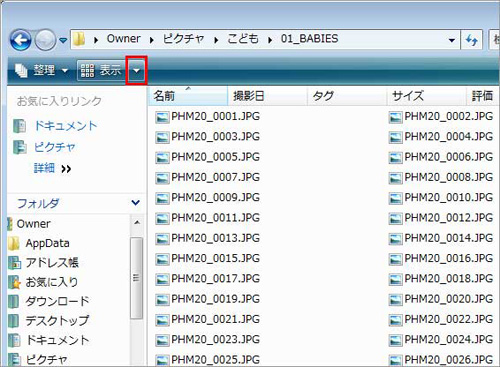Open the address bar history dropdown
This screenshot has height=367, width=500.
pos(452,40)
